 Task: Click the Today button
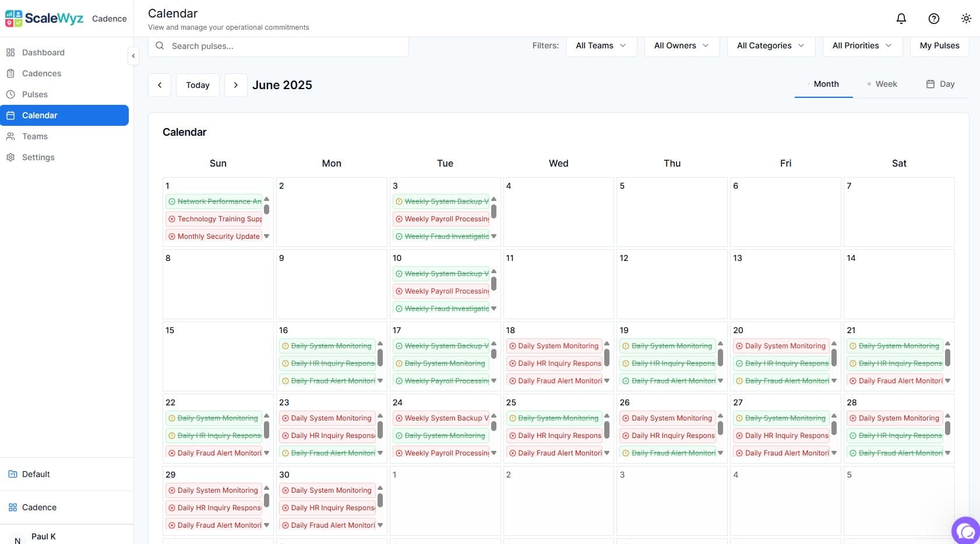point(198,85)
